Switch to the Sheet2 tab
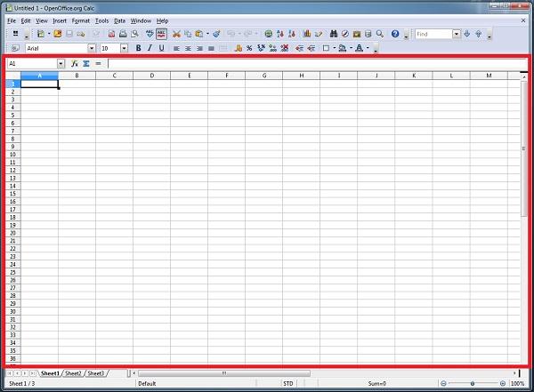The height and width of the screenshot is (392, 534). (73, 373)
